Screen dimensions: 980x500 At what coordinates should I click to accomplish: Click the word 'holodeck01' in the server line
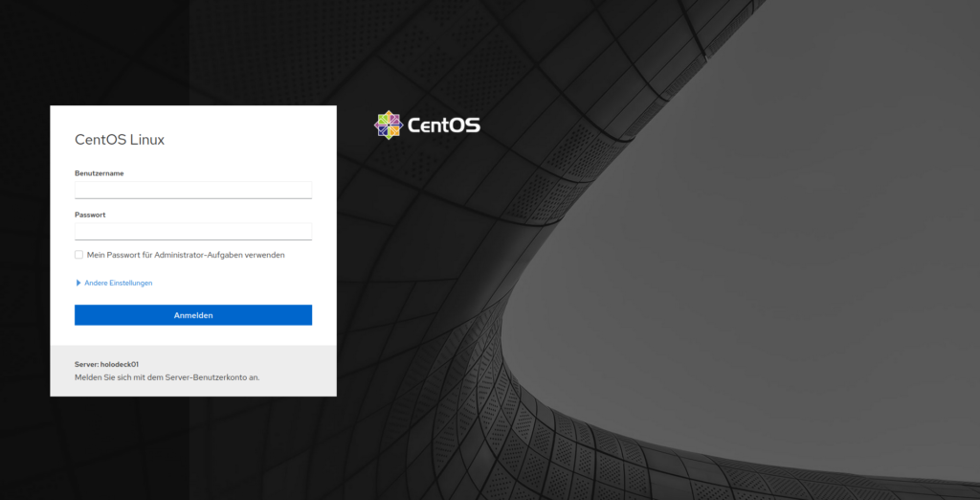[120, 364]
